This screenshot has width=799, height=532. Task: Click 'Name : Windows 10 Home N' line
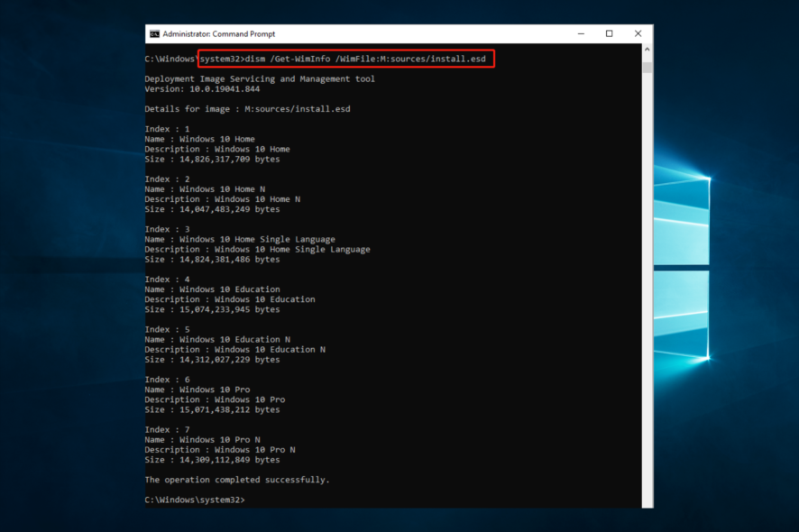coord(205,189)
